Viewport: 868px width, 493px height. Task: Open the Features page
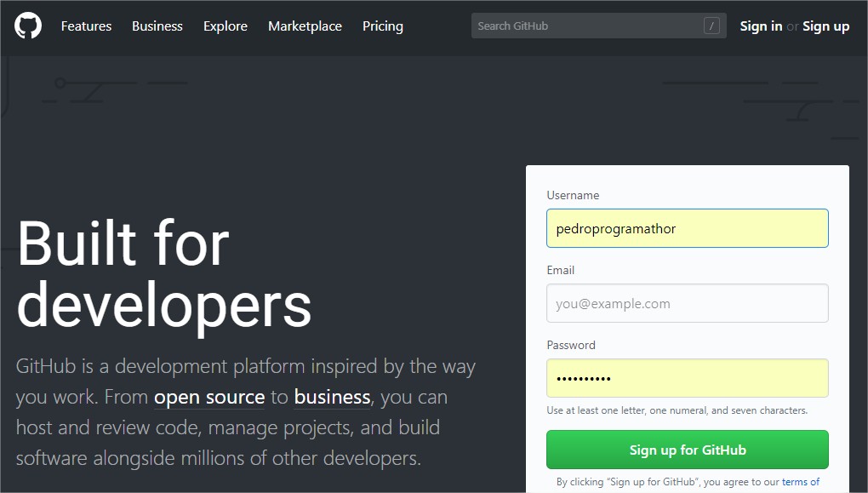pyautogui.click(x=85, y=26)
